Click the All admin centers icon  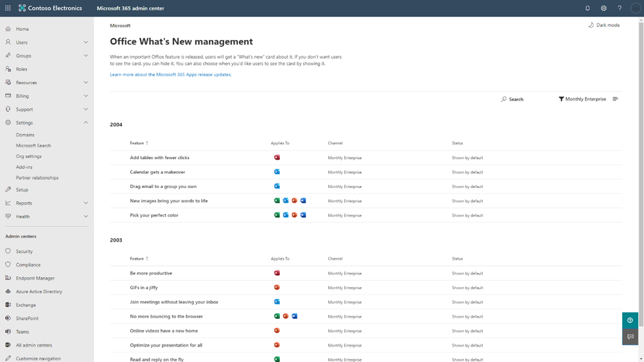(x=8, y=345)
